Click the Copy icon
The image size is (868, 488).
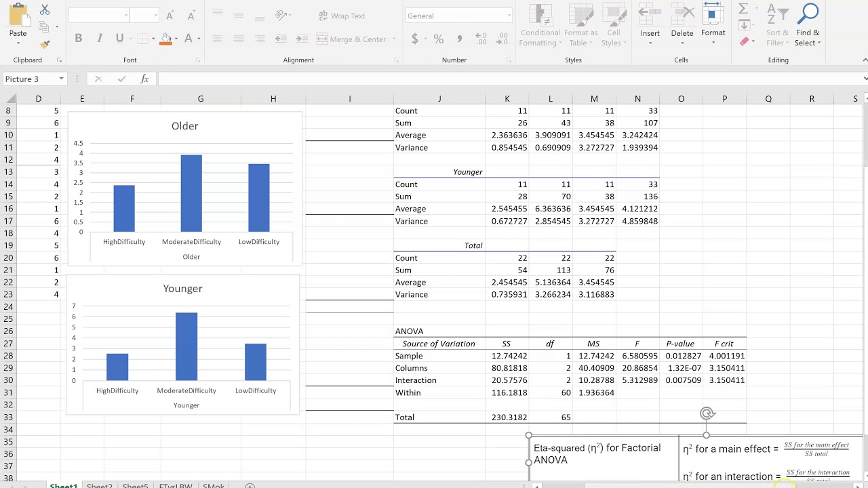[44, 27]
